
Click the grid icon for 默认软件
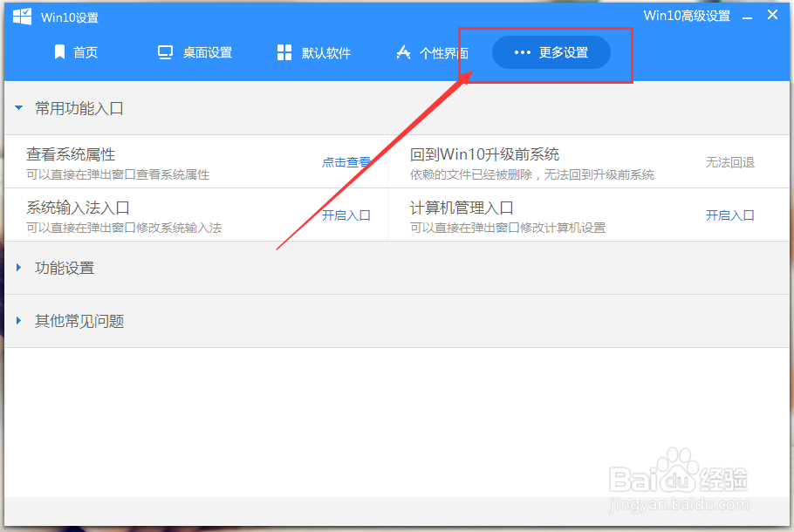pyautogui.click(x=284, y=52)
